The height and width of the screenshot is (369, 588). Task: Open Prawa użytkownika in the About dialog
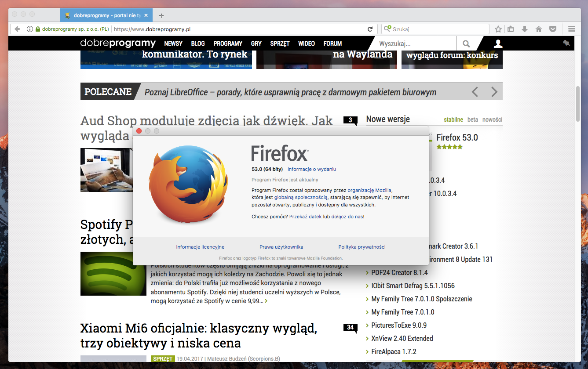pos(281,247)
